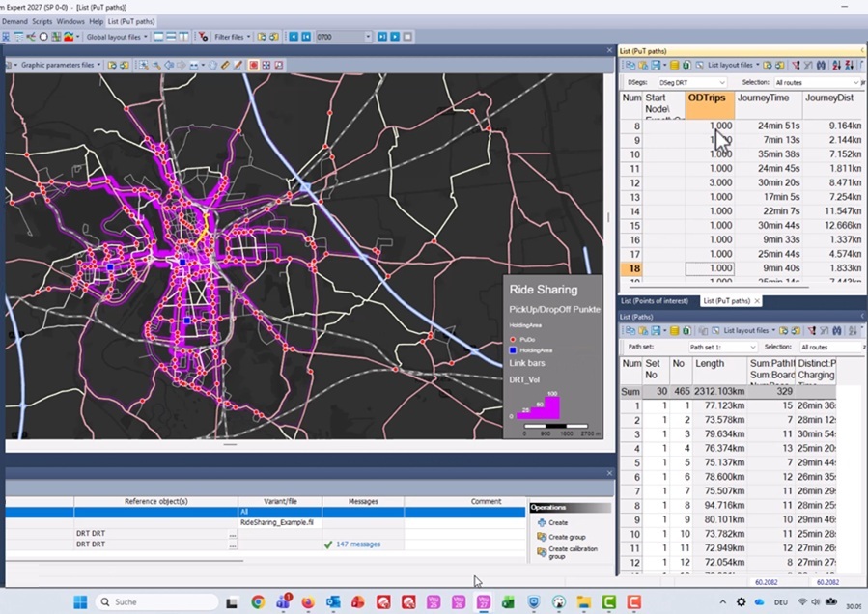Click the Excel export icon in PuT paths list
The width and height of the screenshot is (868, 614).
[x=686, y=66]
